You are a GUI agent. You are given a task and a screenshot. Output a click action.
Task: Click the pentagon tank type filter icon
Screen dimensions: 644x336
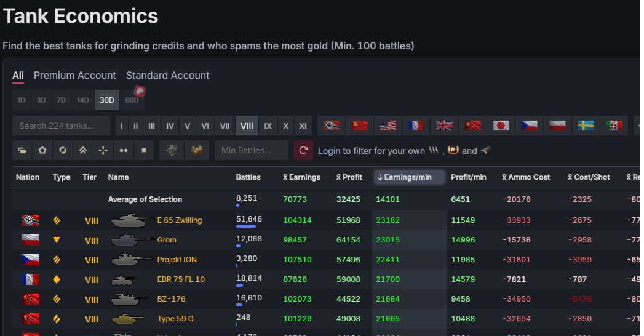click(42, 150)
